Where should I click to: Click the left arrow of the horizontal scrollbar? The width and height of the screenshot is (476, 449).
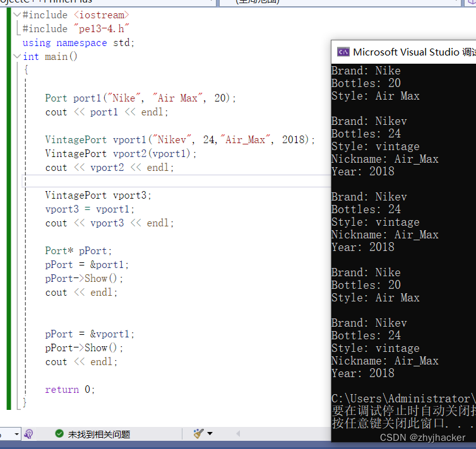tap(238, 434)
